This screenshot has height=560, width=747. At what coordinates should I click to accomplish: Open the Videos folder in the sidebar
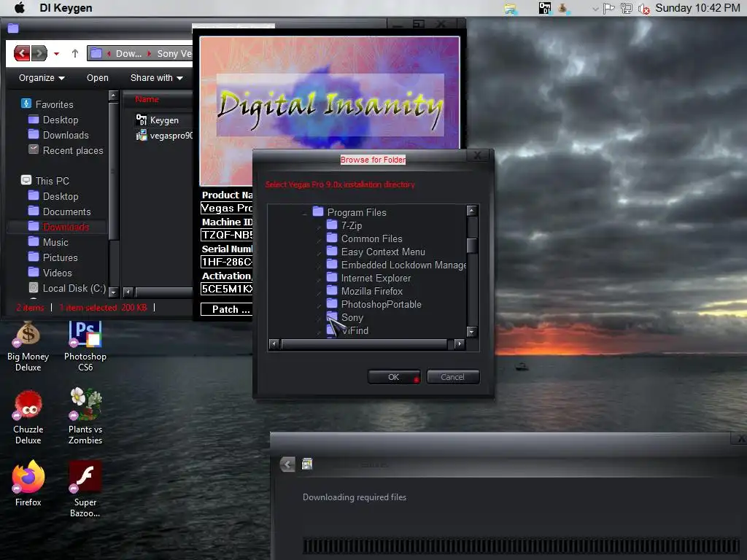coord(50,273)
